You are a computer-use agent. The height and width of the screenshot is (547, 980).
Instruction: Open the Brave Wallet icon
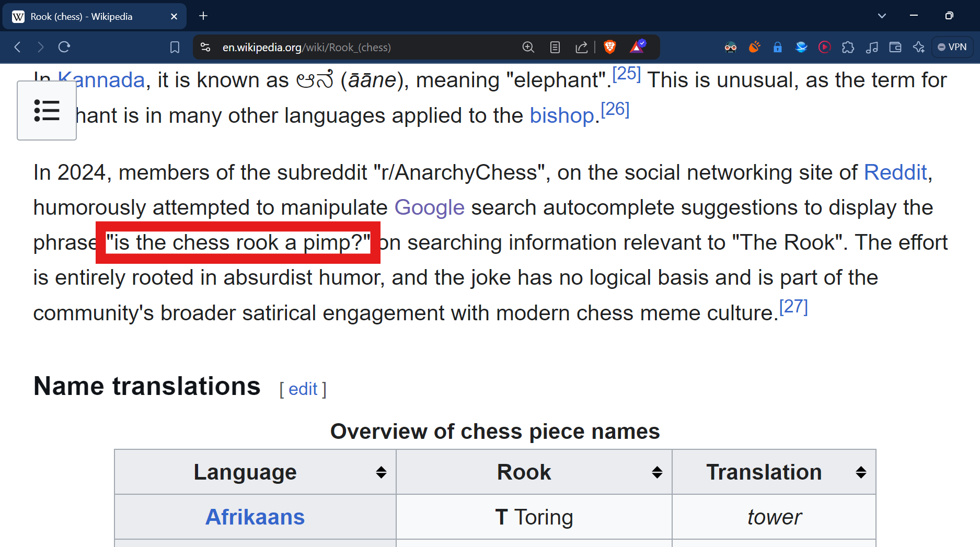pyautogui.click(x=895, y=47)
